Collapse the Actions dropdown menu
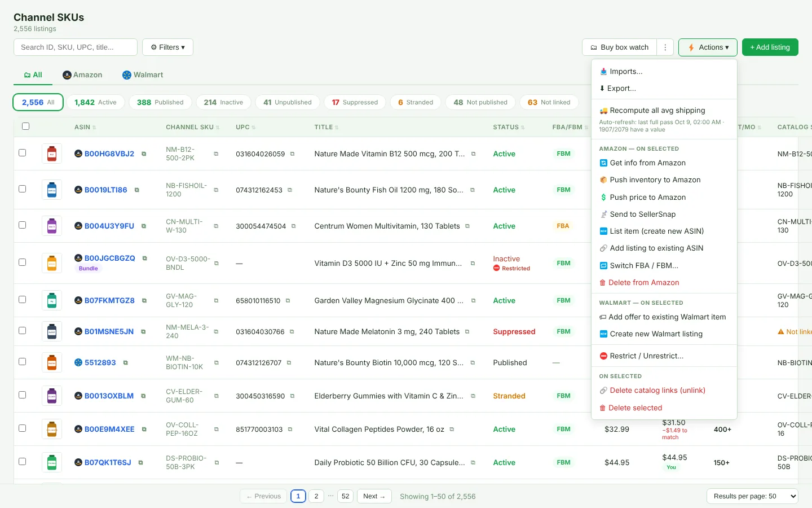This screenshot has width=812, height=508. 708,47
